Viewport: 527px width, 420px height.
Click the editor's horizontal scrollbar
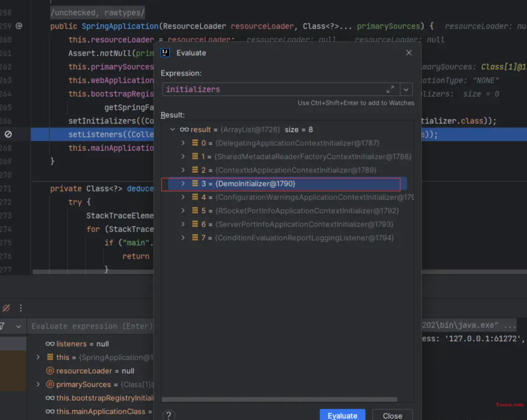tap(93, 272)
